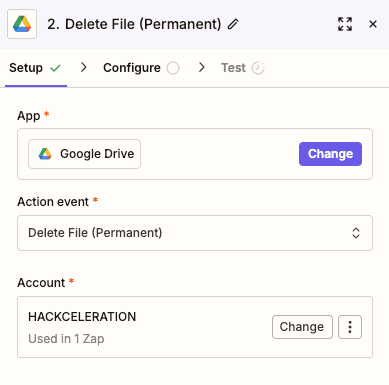
Task: Click the empty status circle beside Configure
Action: tap(173, 68)
